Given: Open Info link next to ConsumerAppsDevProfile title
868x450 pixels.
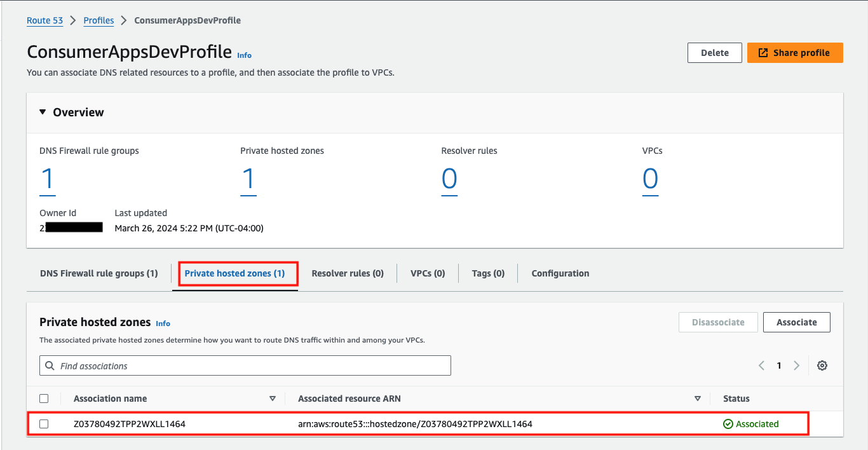Looking at the screenshot, I should pyautogui.click(x=244, y=55).
